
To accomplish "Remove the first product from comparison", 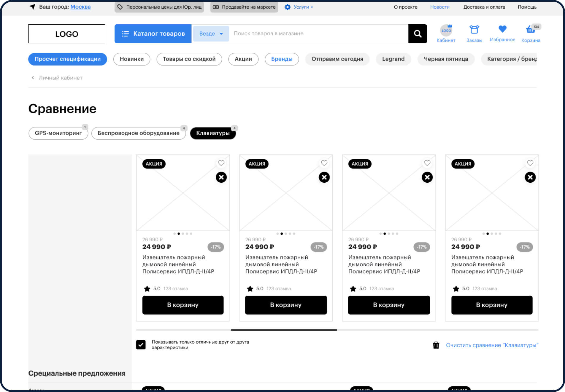I will coord(221,177).
